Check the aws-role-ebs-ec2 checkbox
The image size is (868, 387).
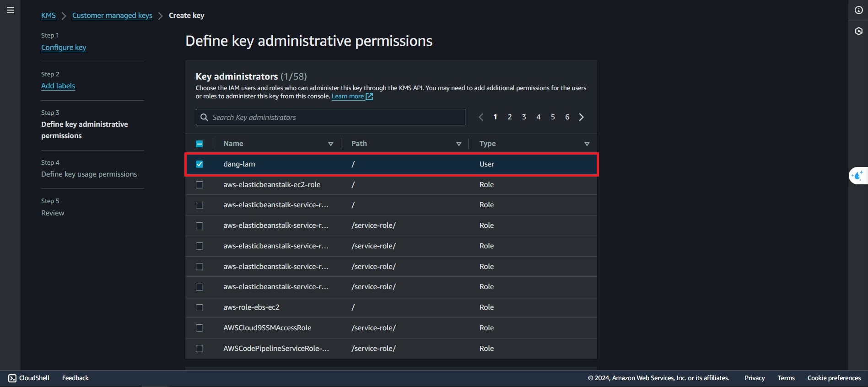coord(199,307)
